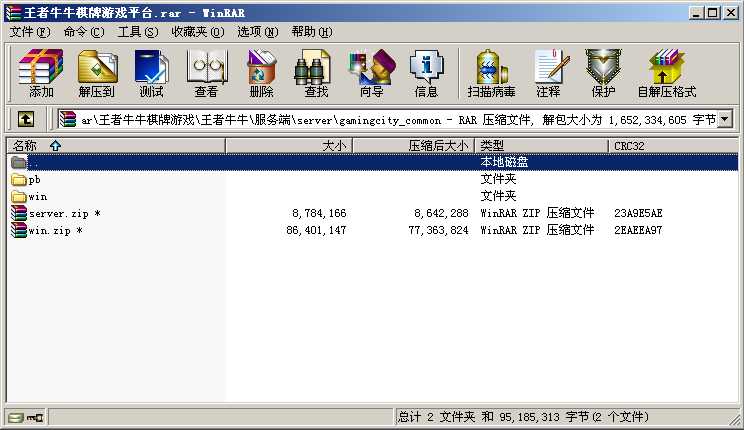Click 文件夹 type in the pb row
Viewport: 744px width, 430px height.
pos(498,179)
